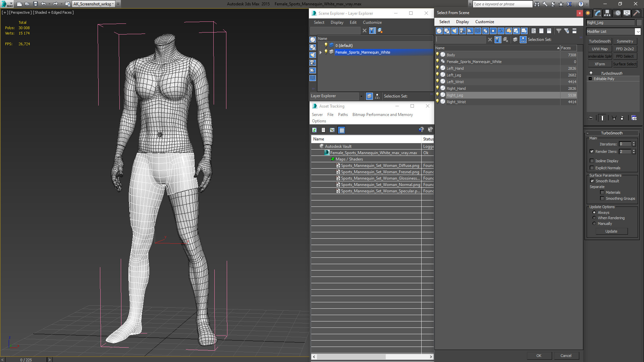Enable Separate by Materials checkbox
Screen dimensions: 644x362
(602, 192)
